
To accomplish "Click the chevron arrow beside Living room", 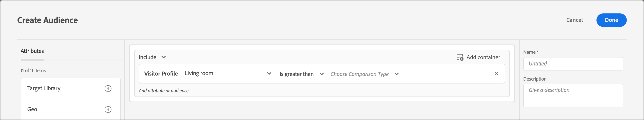I will tap(269, 73).
